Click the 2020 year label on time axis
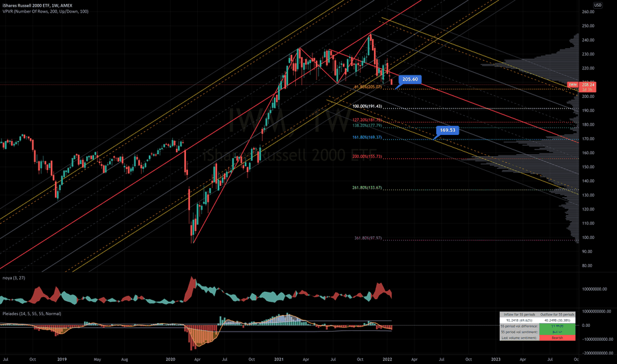Viewport: 617px width, 364px height. [170, 359]
